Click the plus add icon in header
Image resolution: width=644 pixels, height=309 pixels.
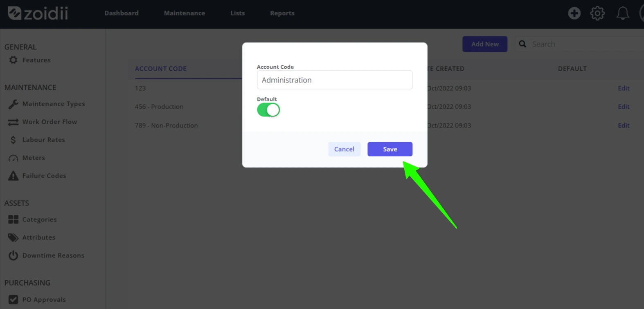click(574, 13)
